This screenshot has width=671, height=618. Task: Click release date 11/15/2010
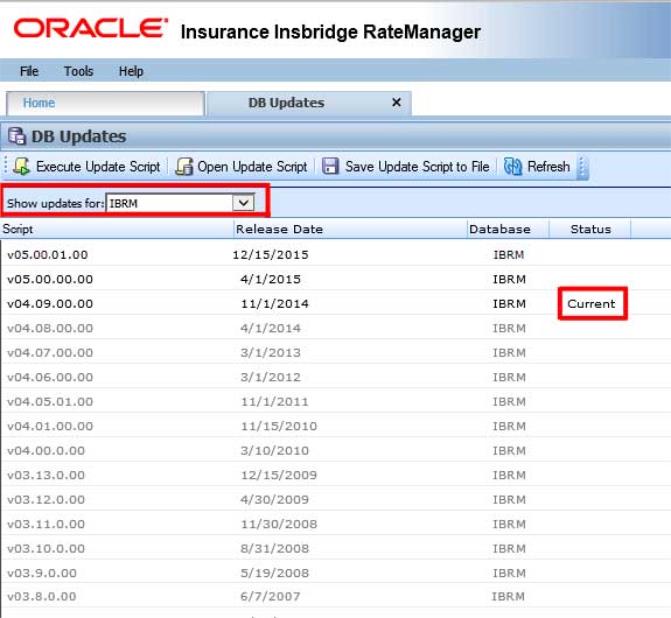(x=279, y=426)
